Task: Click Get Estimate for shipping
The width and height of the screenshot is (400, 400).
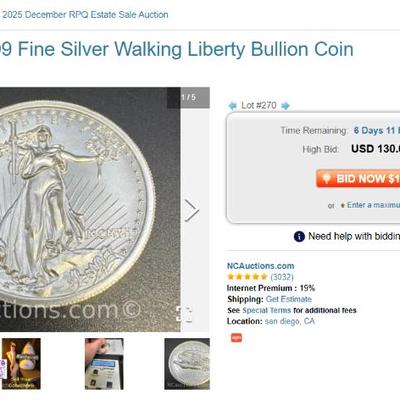Action: (289, 299)
